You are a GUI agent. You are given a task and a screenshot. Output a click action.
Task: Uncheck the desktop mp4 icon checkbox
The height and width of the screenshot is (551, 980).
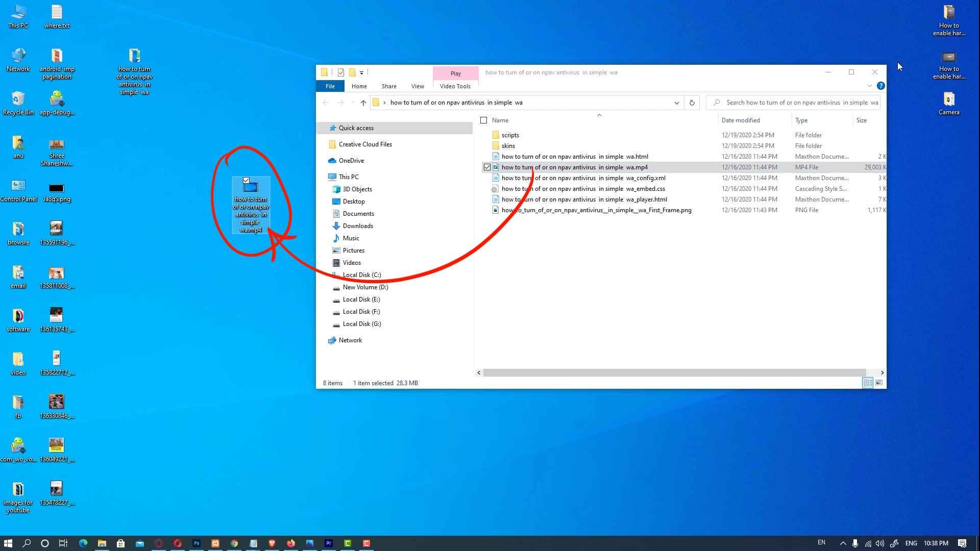[x=246, y=180]
